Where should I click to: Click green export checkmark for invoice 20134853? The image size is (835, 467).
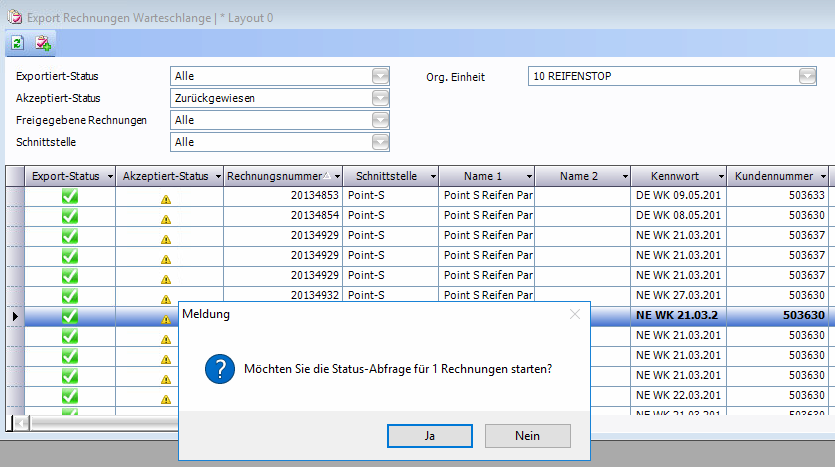click(x=70, y=196)
